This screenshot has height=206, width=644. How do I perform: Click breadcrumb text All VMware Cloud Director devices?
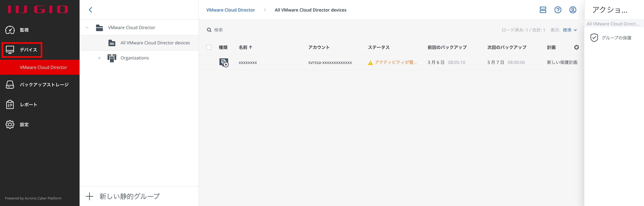[310, 10]
